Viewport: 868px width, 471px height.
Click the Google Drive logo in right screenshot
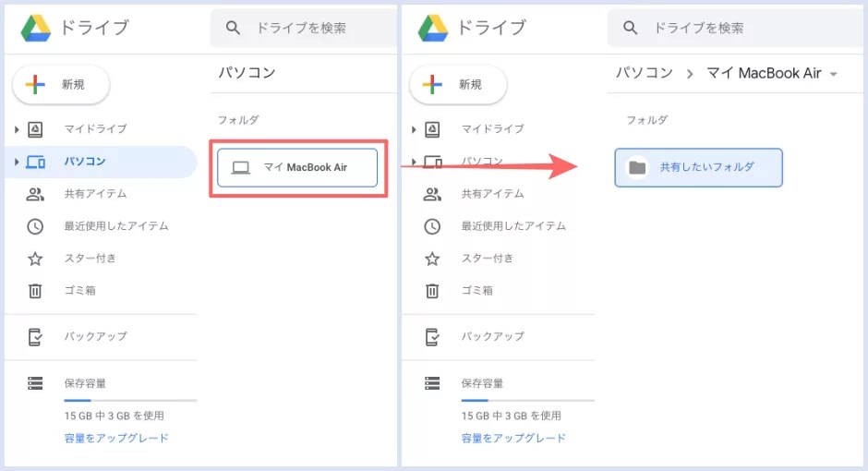pos(433,28)
